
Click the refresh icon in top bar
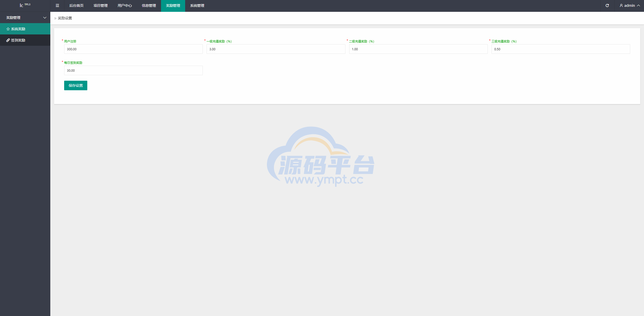pos(607,6)
